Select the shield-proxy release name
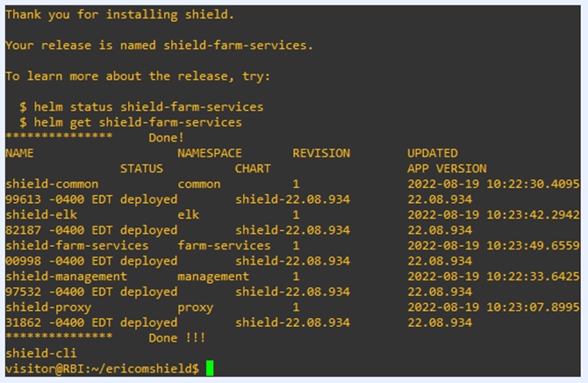Image resolution: width=588 pixels, height=383 pixels. point(48,307)
